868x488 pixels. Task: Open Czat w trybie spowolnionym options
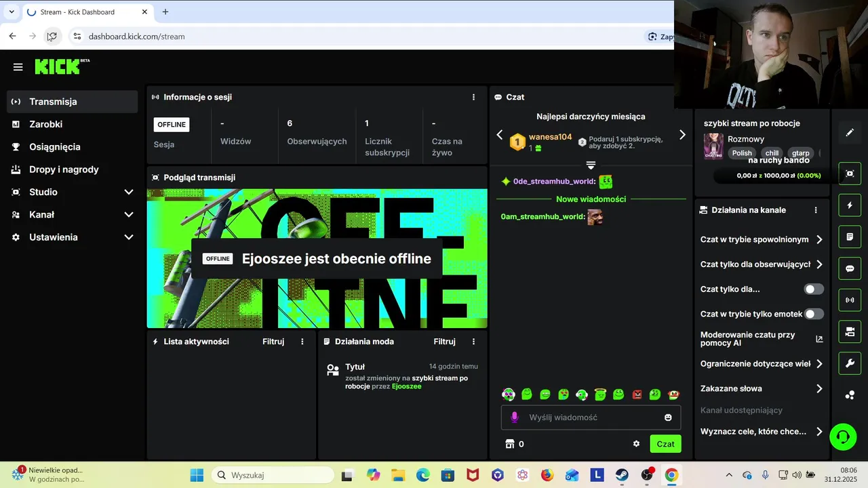[761, 239]
